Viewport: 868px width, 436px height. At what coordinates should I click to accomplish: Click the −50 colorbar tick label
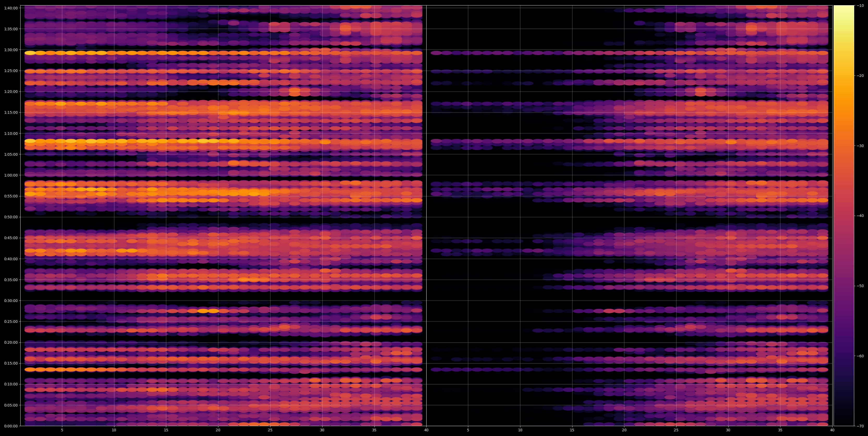tap(860, 286)
